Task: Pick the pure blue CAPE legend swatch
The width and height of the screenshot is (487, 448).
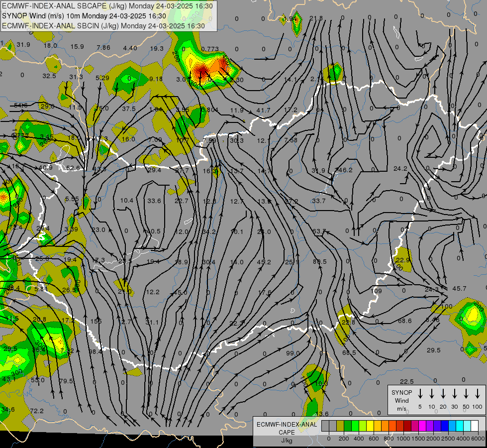Action: click(x=444, y=426)
